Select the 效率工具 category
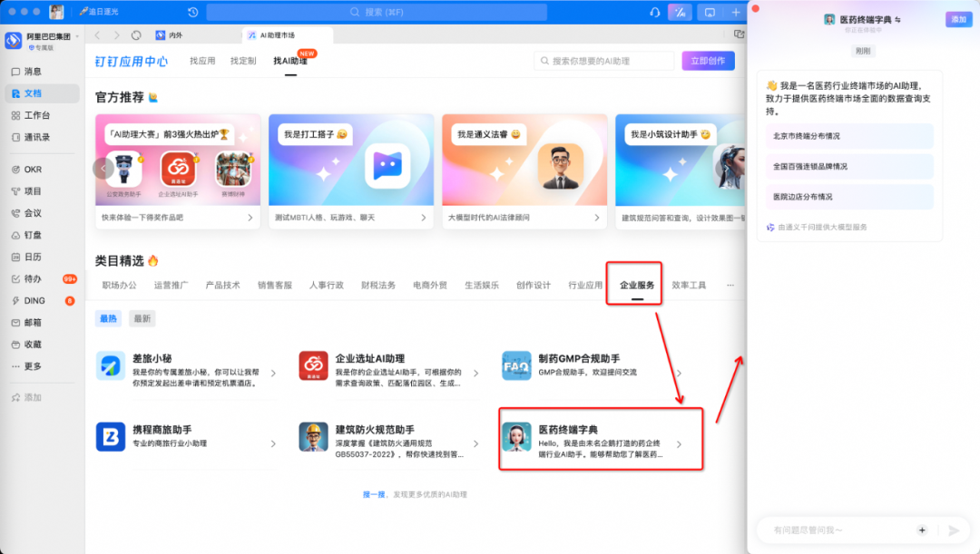980x554 pixels. 689,286
